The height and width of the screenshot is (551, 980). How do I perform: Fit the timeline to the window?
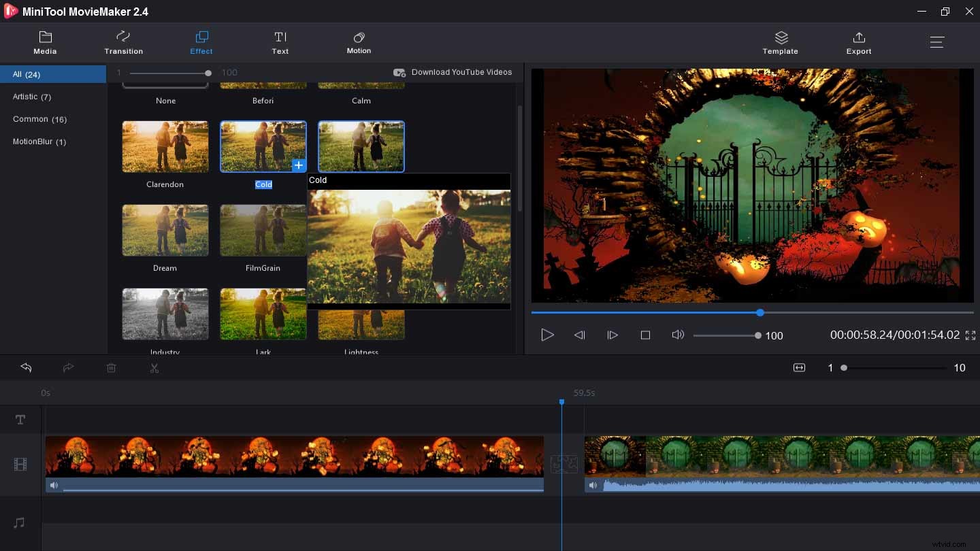coord(799,367)
